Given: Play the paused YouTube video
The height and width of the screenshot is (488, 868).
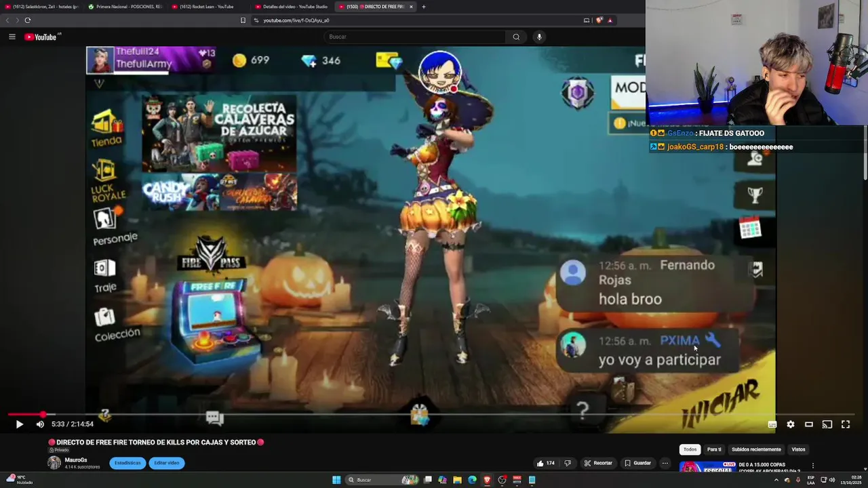Looking at the screenshot, I should [x=19, y=424].
